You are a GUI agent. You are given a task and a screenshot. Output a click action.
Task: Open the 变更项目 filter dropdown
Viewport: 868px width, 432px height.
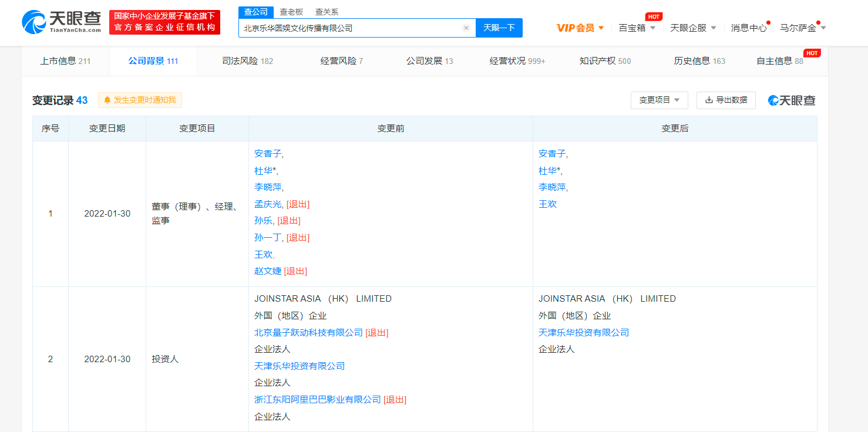659,100
